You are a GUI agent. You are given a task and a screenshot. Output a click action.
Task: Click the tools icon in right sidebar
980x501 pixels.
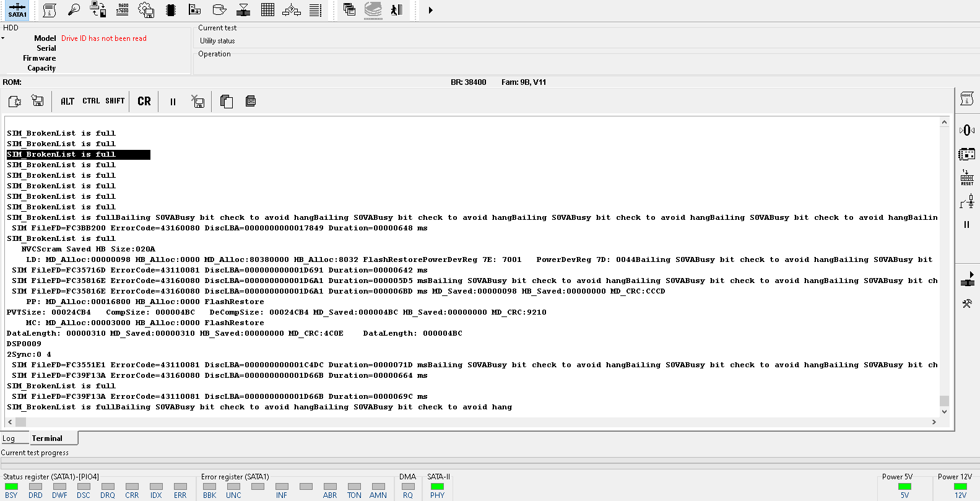click(967, 303)
